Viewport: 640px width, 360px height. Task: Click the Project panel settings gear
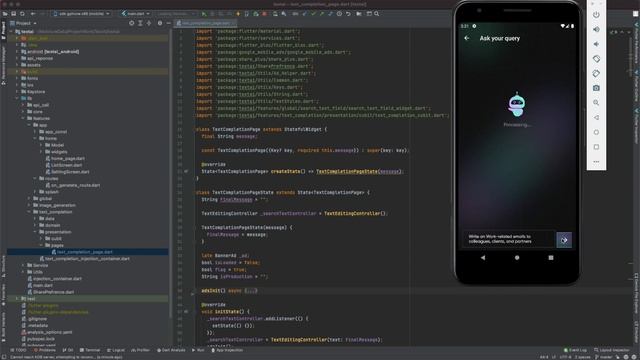(160, 23)
